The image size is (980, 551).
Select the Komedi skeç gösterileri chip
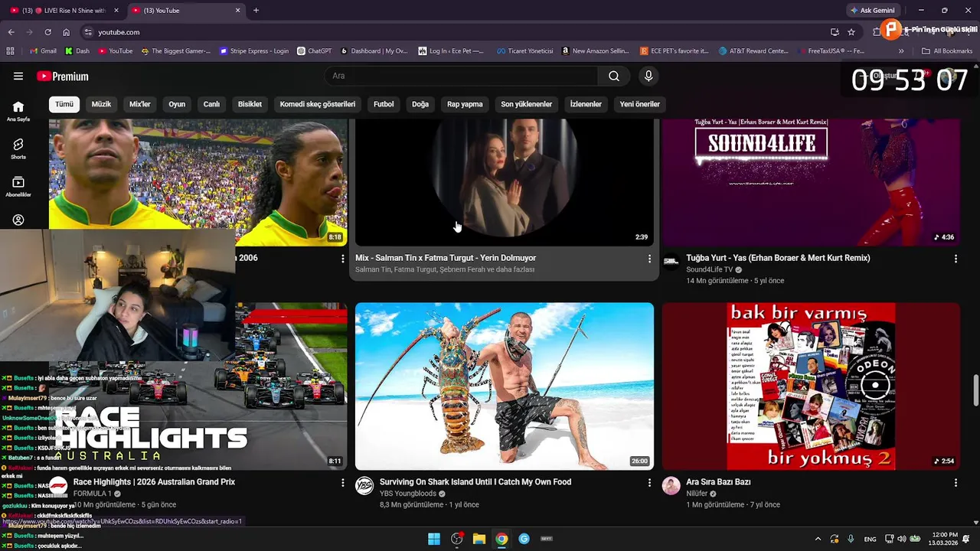tap(318, 104)
